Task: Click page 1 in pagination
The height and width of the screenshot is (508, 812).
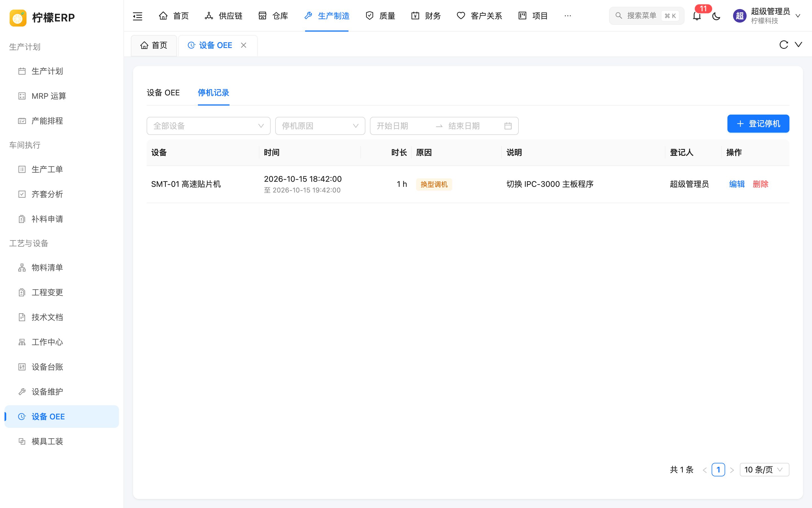Action: click(718, 470)
